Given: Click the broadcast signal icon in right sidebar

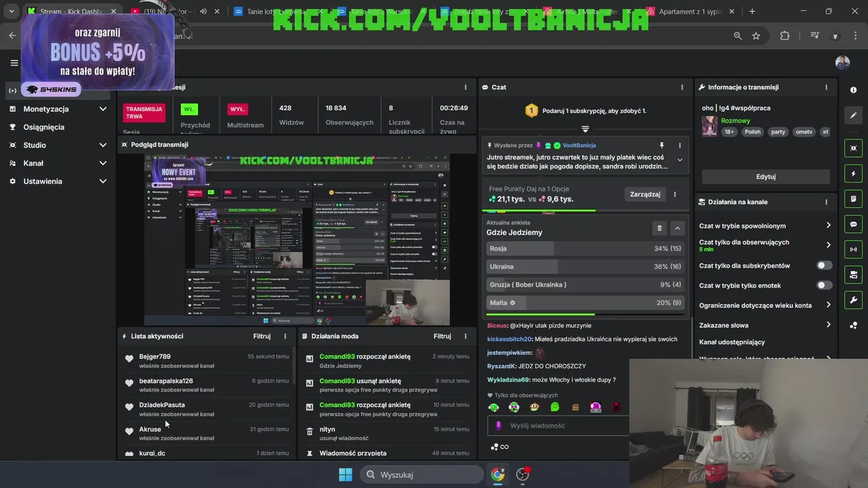Looking at the screenshot, I should [853, 249].
